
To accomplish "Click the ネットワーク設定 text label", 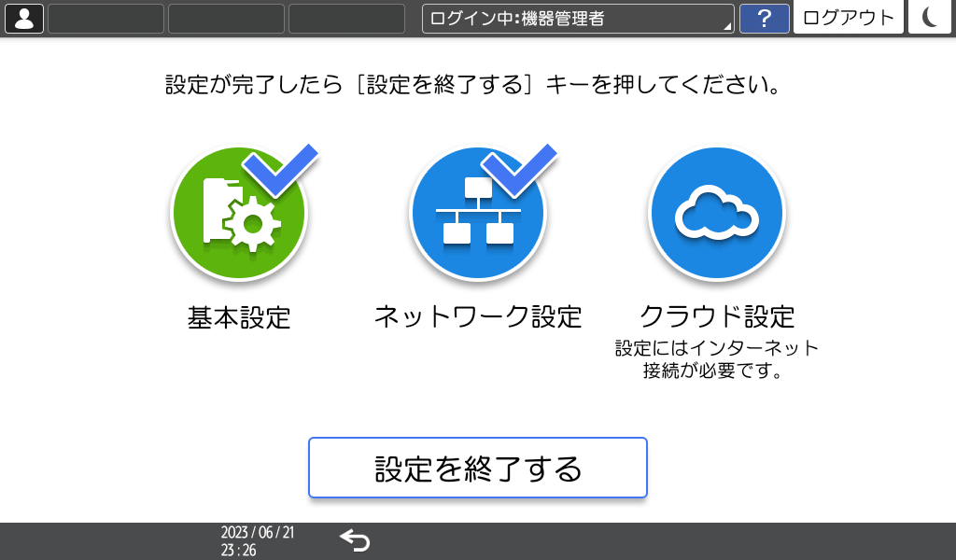I will [x=478, y=317].
